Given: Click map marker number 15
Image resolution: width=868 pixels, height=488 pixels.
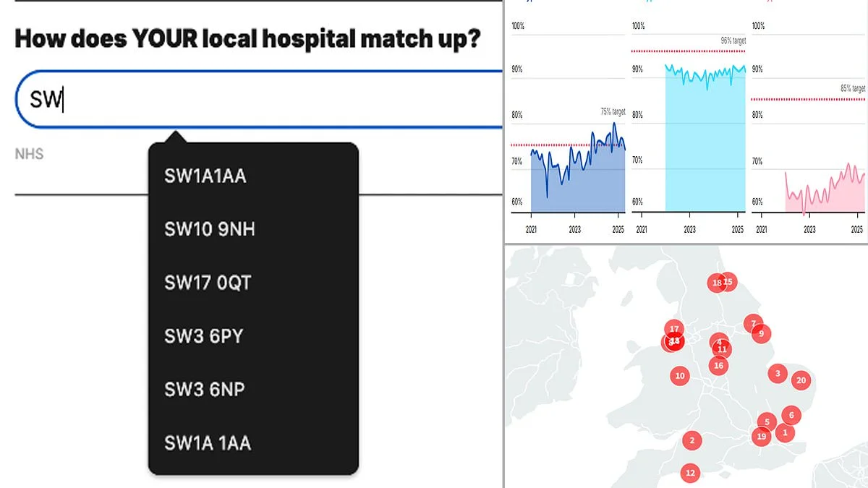Looking at the screenshot, I should (729, 281).
